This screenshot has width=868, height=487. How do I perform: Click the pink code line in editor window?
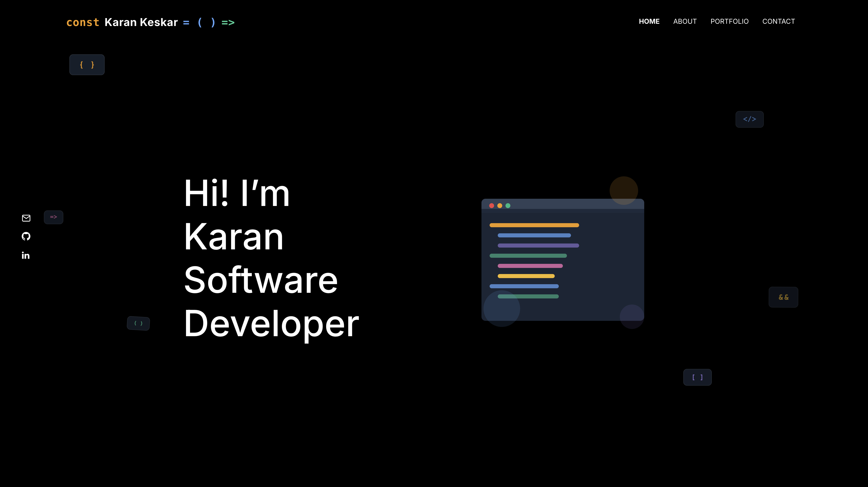(530, 266)
